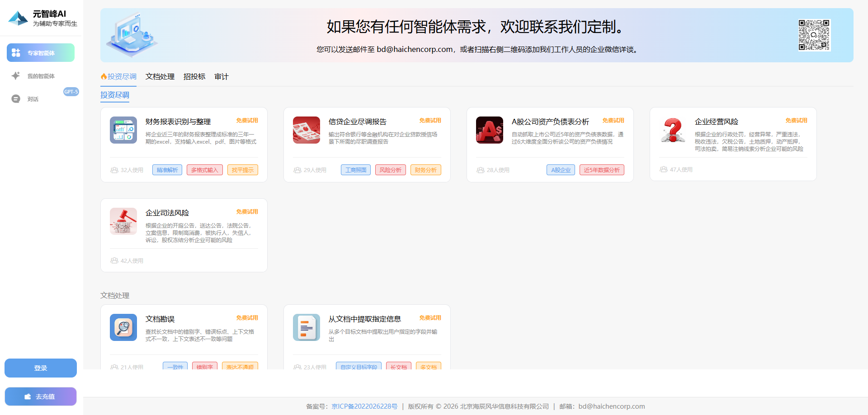This screenshot has width=868, height=415.
Task: Click the flame icon on 投资尽调 tab
Action: coord(104,77)
